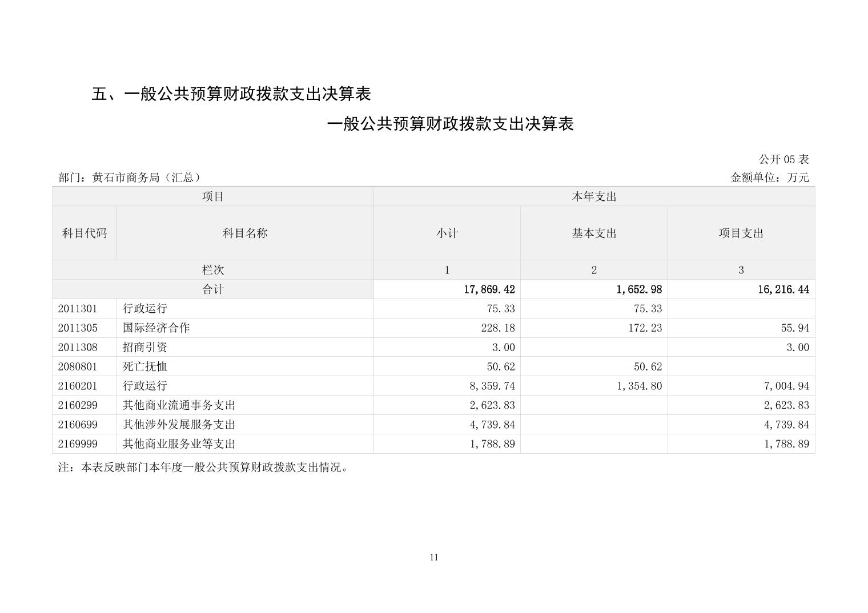Image resolution: width=868 pixels, height=613 pixels.
Task: Click the total project expenditure 16,216.44
Action: point(783,289)
